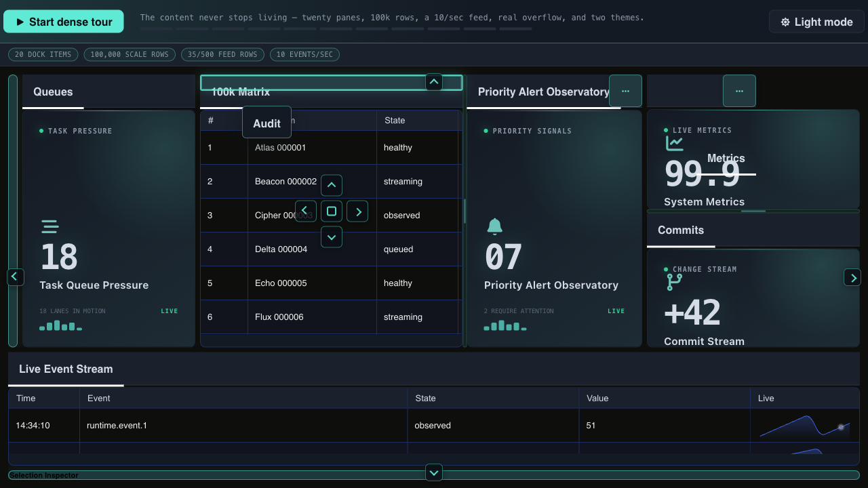Dock to right with right arrow
Viewport: 868px width, 488px height.
[357, 211]
